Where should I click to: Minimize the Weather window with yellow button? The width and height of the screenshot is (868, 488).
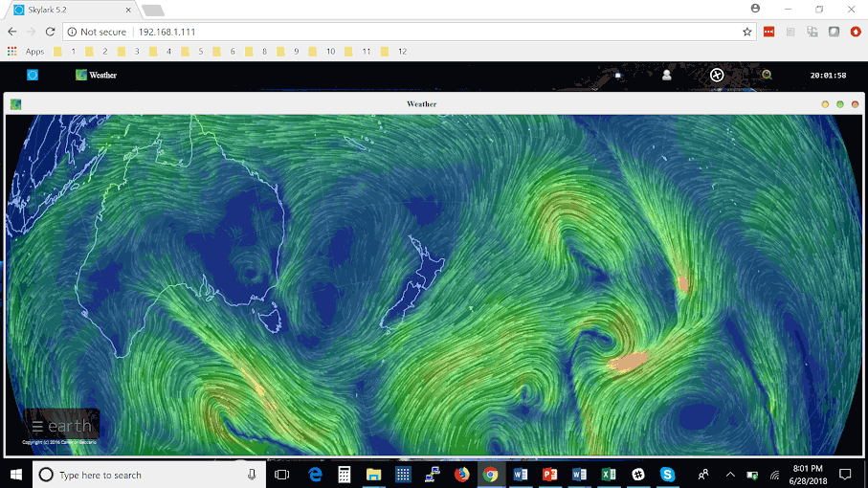pyautogui.click(x=825, y=104)
